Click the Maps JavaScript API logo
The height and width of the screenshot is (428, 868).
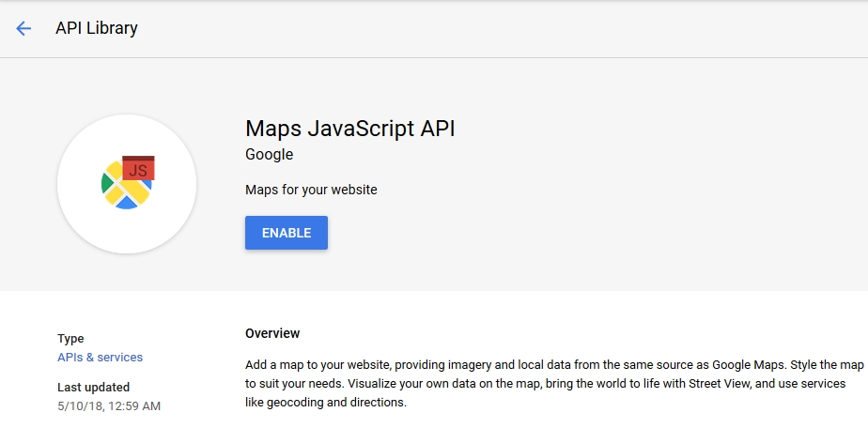(127, 183)
